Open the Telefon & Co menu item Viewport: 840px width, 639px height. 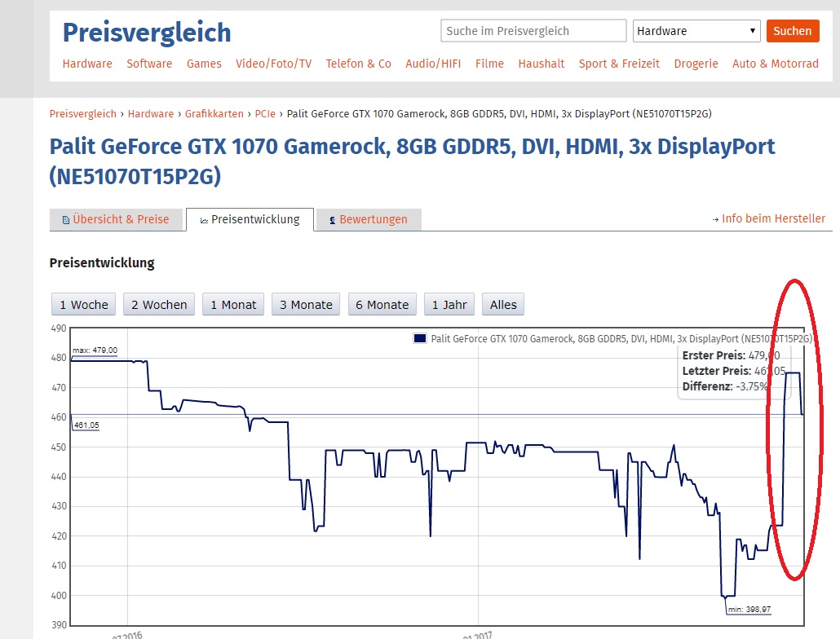coord(358,64)
